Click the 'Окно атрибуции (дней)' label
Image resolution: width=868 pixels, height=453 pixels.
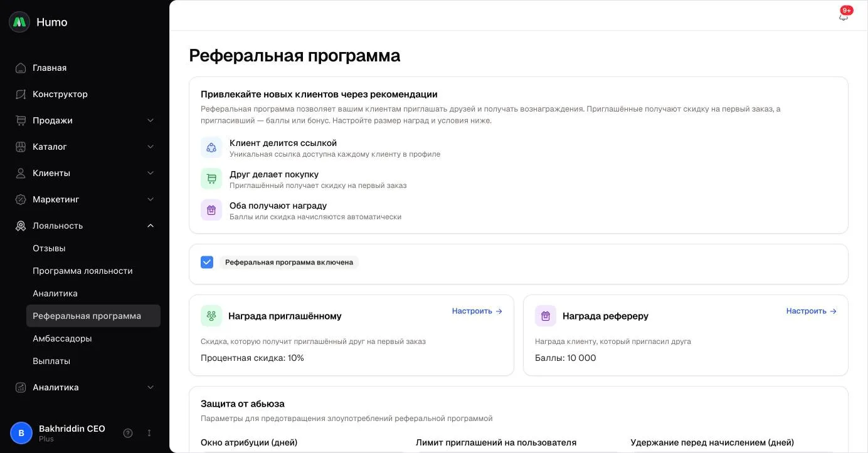coord(249,442)
